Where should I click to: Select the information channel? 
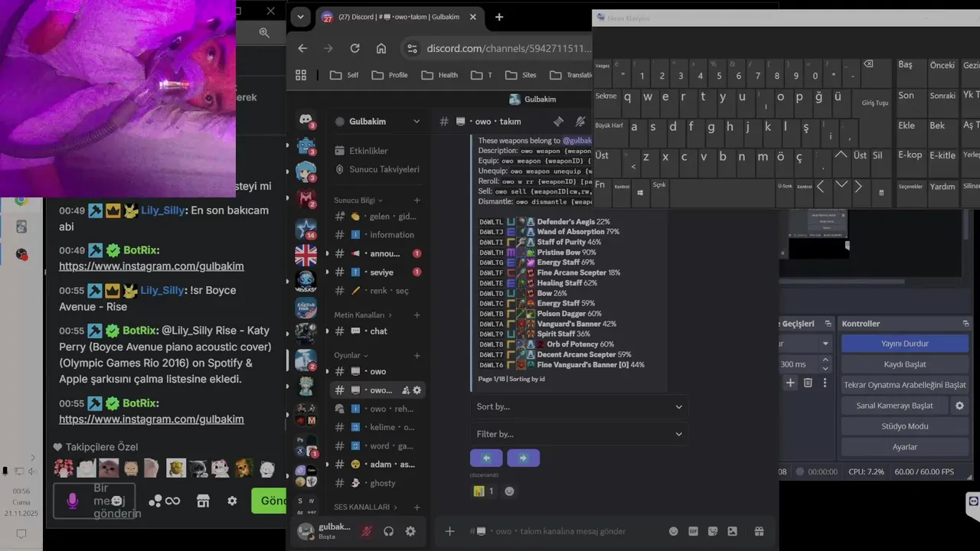click(377, 235)
